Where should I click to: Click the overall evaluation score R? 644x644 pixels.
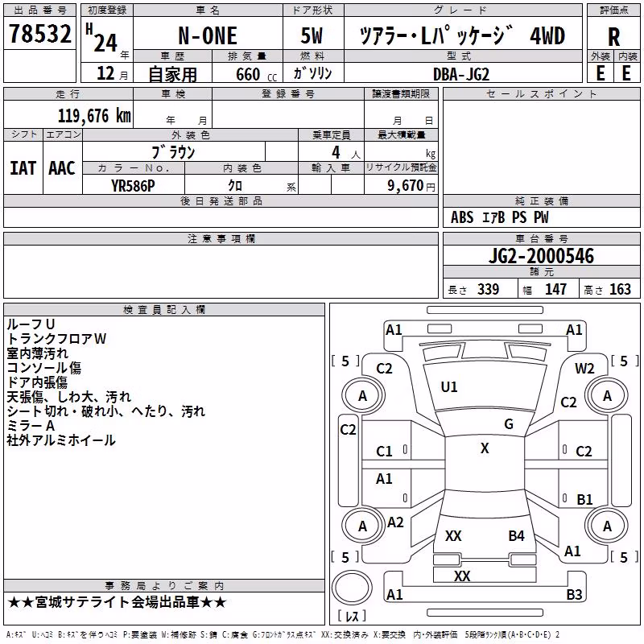613,37
